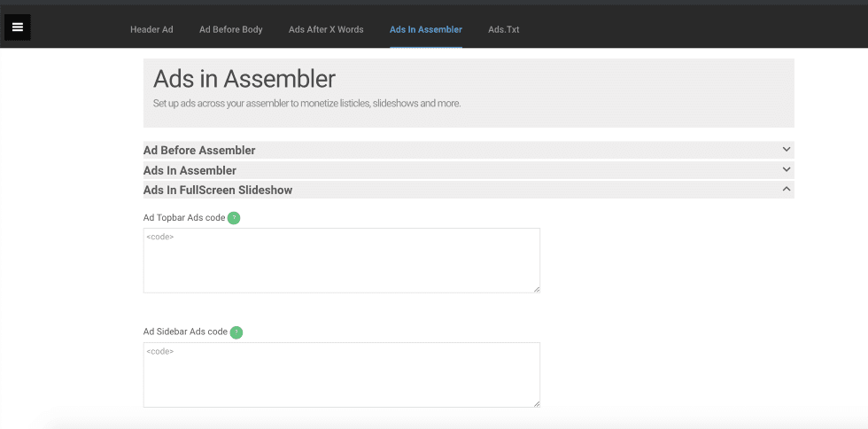The image size is (868, 429).
Task: Switch to the Header Ad tab
Action: tap(151, 29)
